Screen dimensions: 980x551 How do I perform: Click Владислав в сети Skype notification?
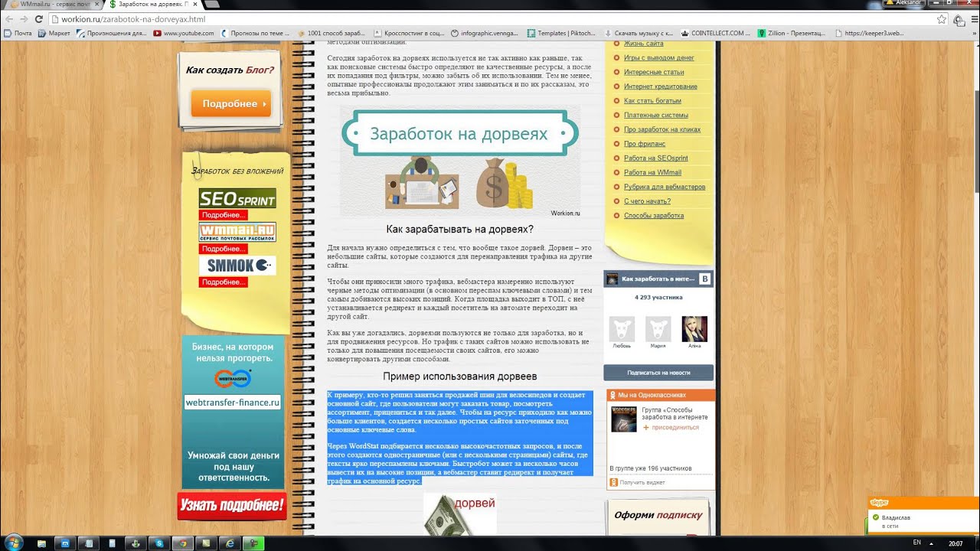click(x=925, y=521)
